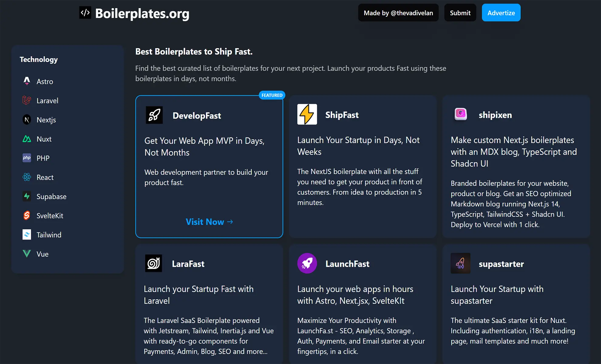The width and height of the screenshot is (601, 364).
Task: Click the LaunchFast purple rocket icon
Action: pos(307,263)
